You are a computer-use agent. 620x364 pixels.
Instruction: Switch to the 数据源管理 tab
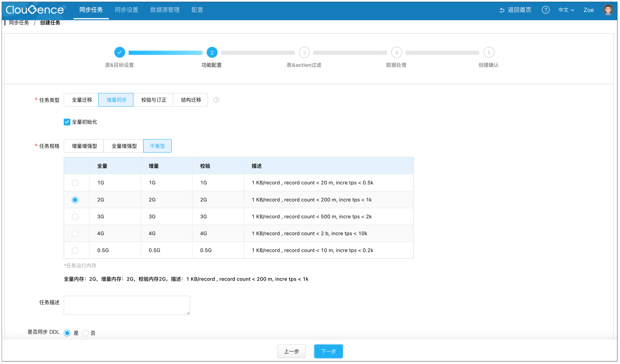165,10
